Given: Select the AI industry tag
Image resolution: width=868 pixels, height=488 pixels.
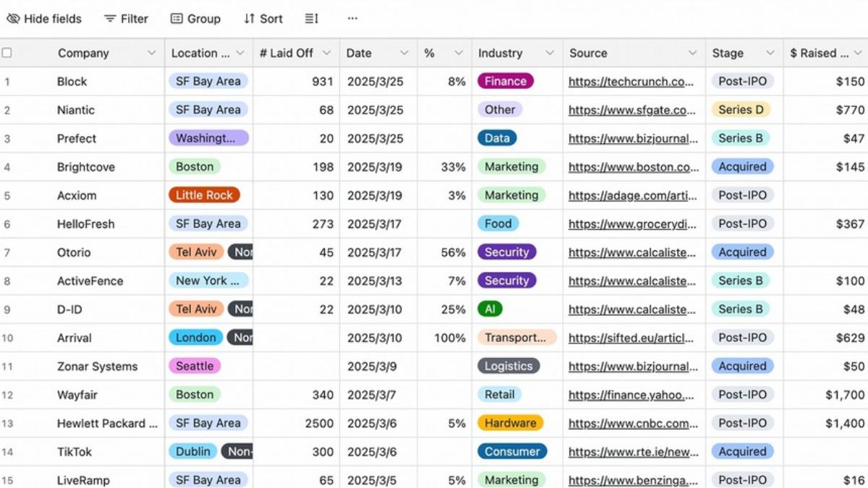Looking at the screenshot, I should click(490, 309).
